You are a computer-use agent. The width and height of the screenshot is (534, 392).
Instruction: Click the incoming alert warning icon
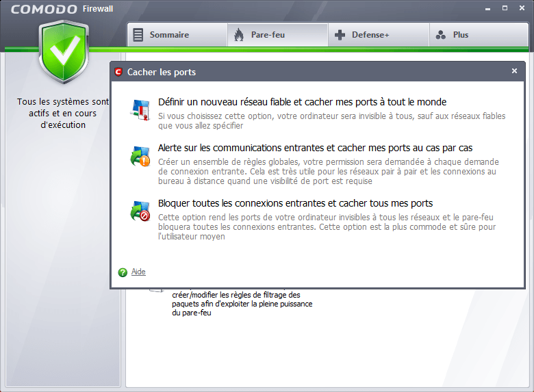140,156
